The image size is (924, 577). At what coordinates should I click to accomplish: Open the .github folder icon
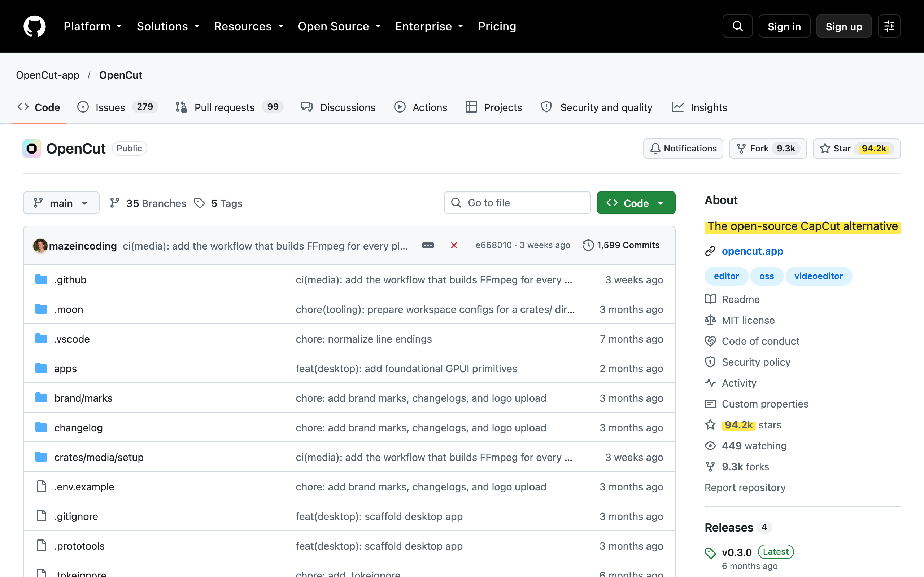(x=41, y=280)
